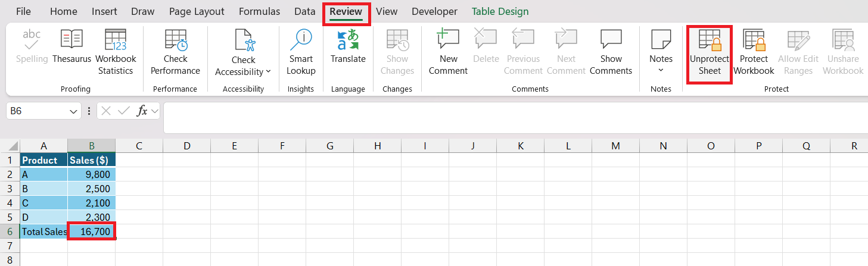Go to the Previous Comment
This screenshot has height=266, width=868.
coord(523,52)
